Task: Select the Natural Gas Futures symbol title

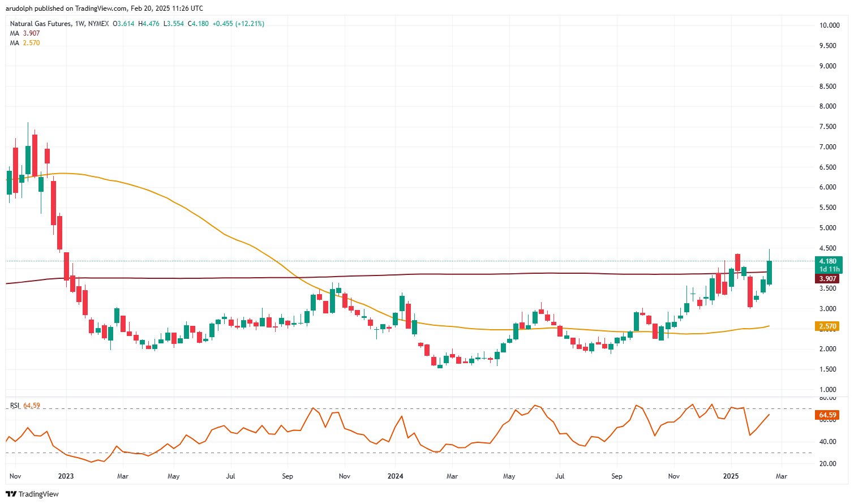Action: click(41, 24)
